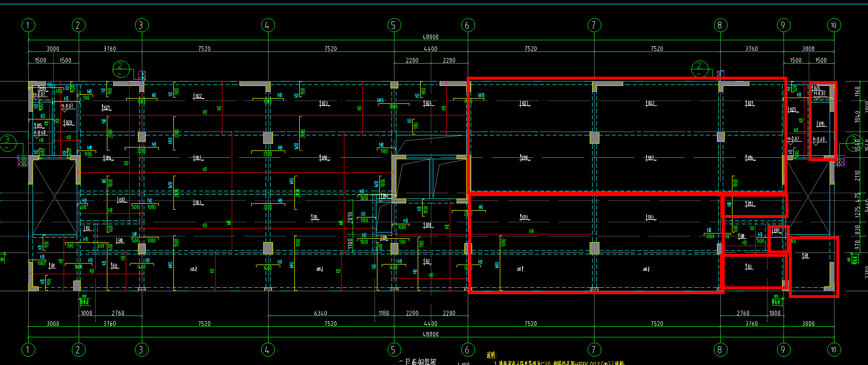Select the top 3760 dimension between axes 2 and 3
Screen dimensions: 868x365
tap(110, 49)
